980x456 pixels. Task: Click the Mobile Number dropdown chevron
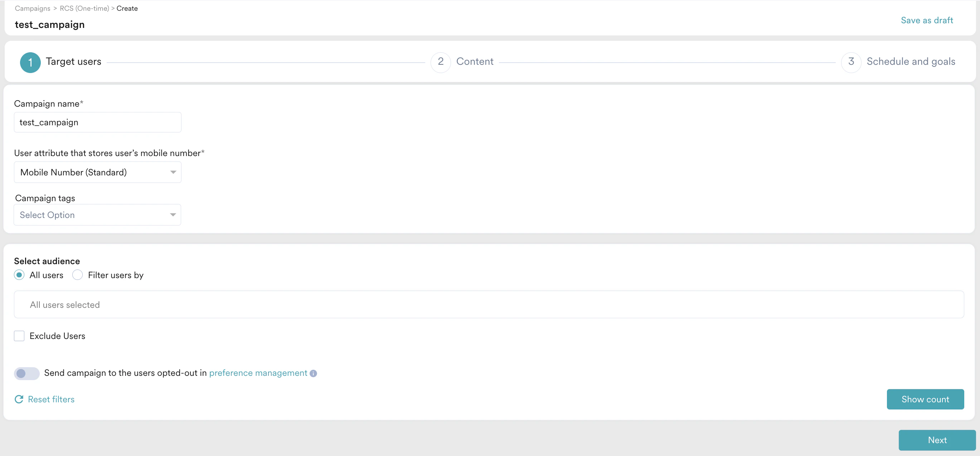(173, 172)
